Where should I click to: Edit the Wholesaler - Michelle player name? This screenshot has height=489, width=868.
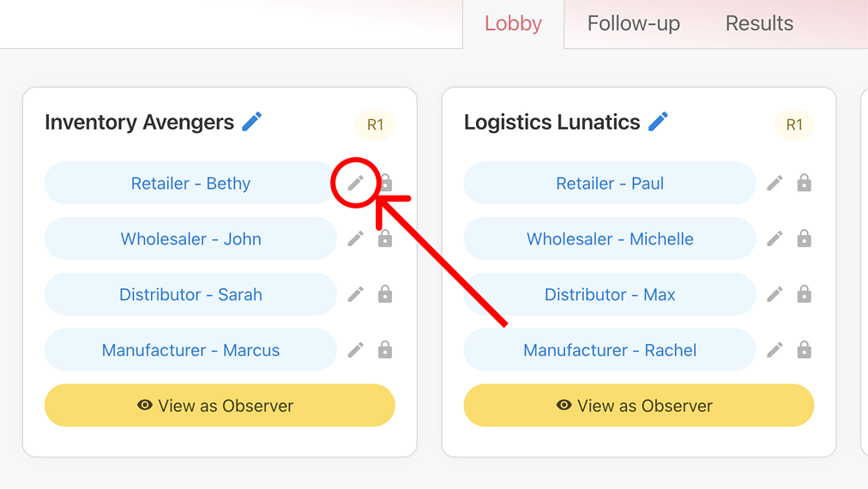775,238
